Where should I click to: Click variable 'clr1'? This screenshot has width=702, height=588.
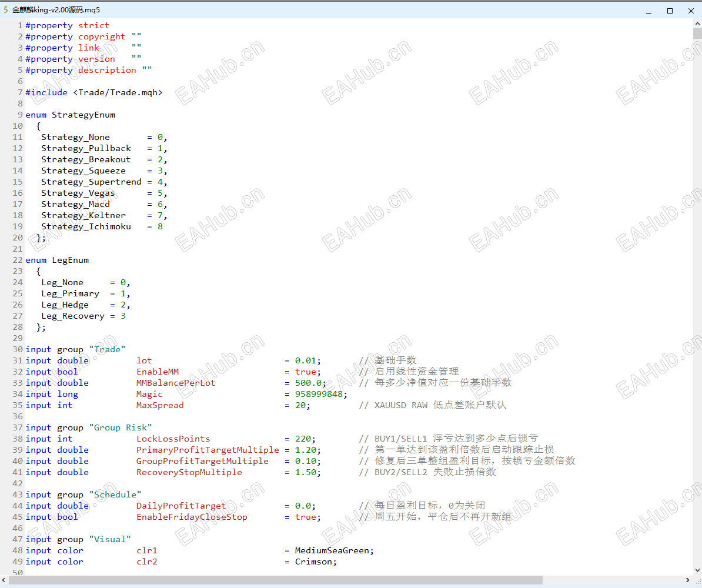tap(147, 550)
